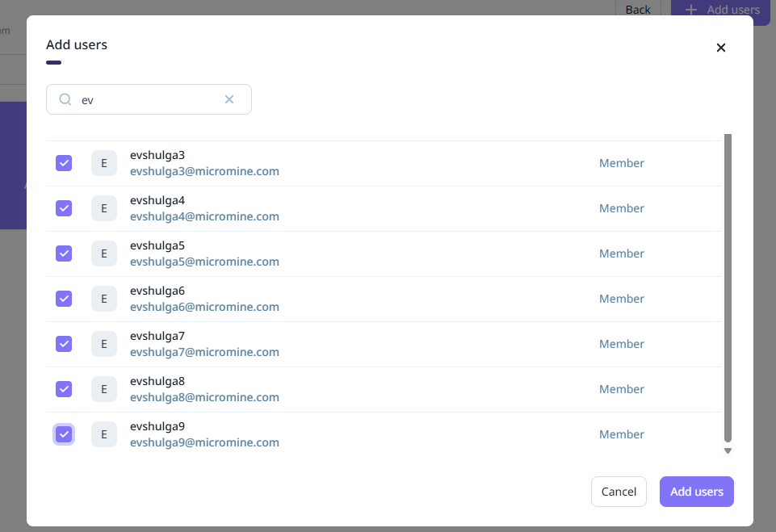The height and width of the screenshot is (532, 776).
Task: Uncheck the evshulga3 checkbox
Action: pos(64,163)
